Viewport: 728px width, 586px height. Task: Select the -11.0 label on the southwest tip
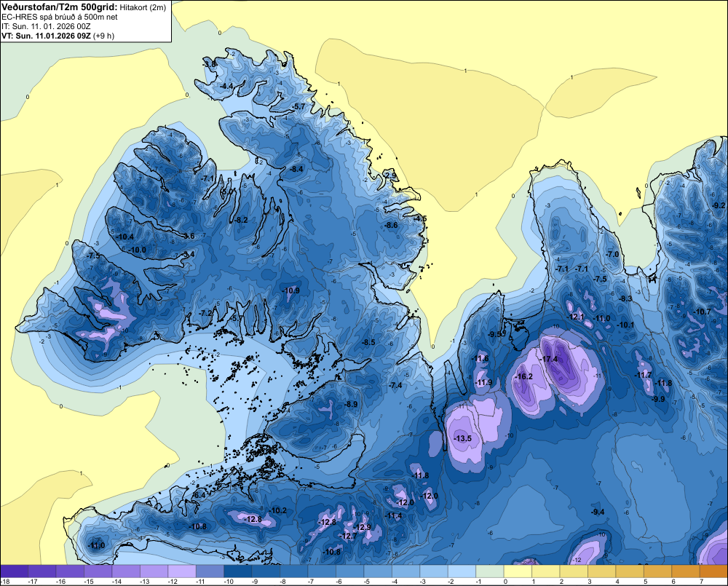pyautogui.click(x=97, y=546)
